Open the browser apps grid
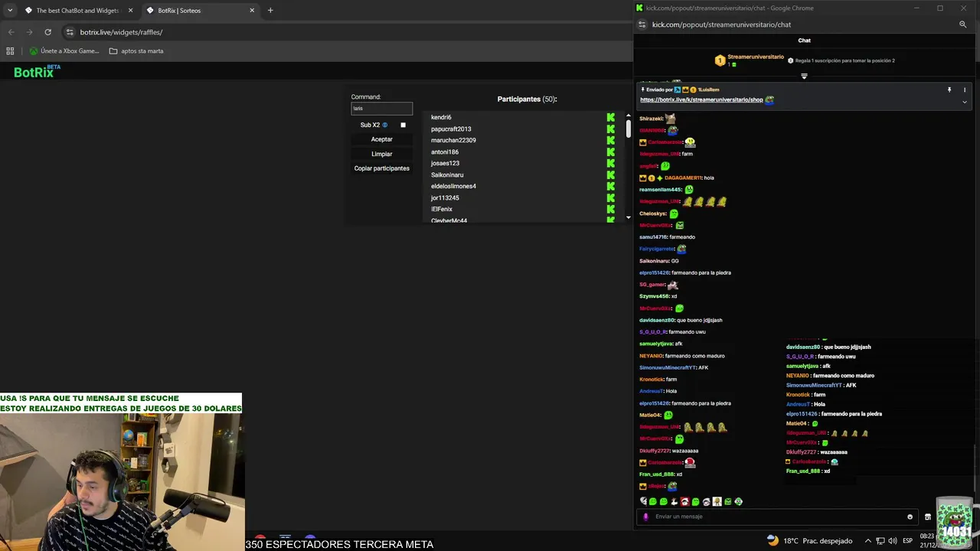 [10, 51]
